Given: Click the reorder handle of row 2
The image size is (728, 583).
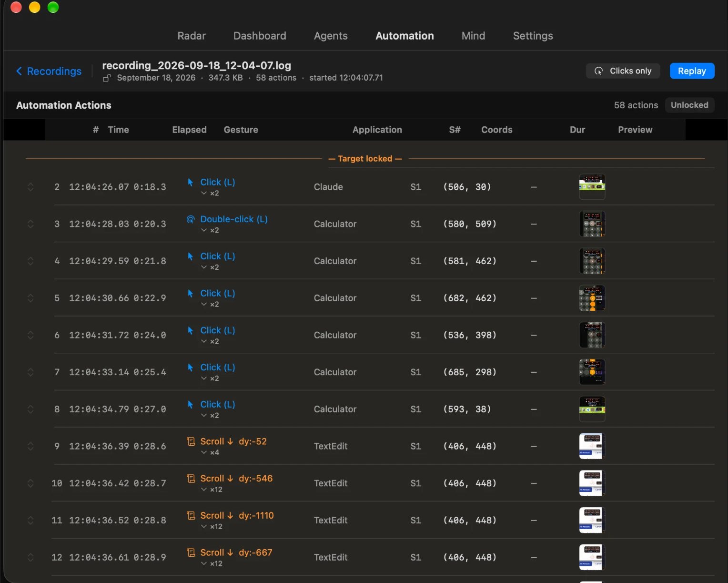Looking at the screenshot, I should [x=30, y=187].
